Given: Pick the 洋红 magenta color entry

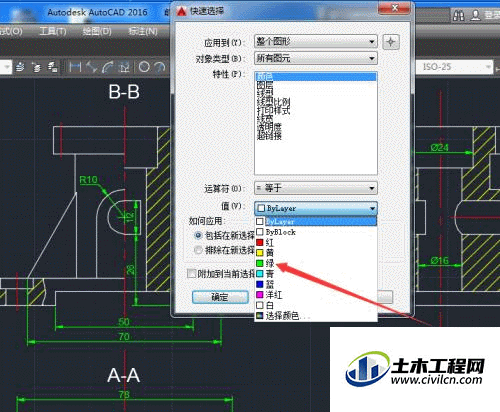Looking at the screenshot, I should [316, 295].
